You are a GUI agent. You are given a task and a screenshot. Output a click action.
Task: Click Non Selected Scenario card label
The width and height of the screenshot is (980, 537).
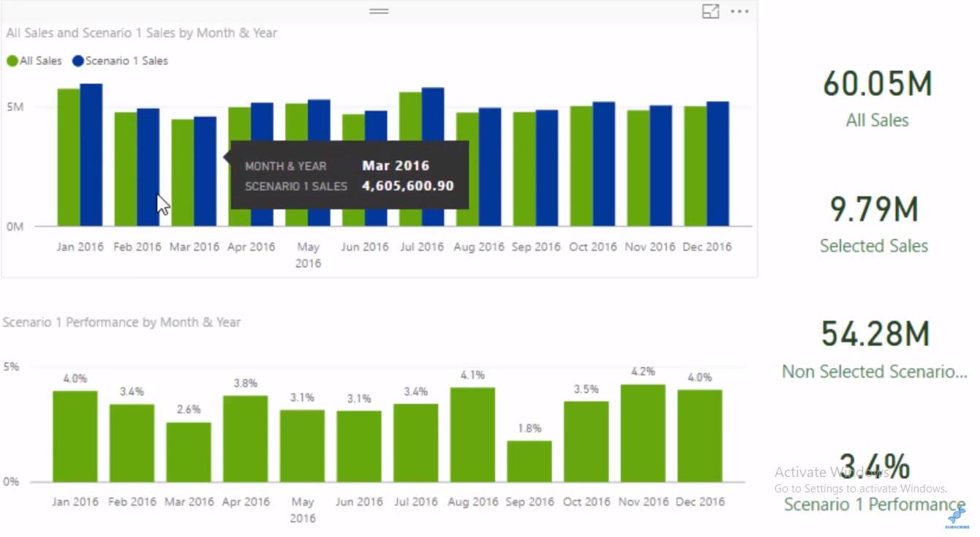pos(875,372)
